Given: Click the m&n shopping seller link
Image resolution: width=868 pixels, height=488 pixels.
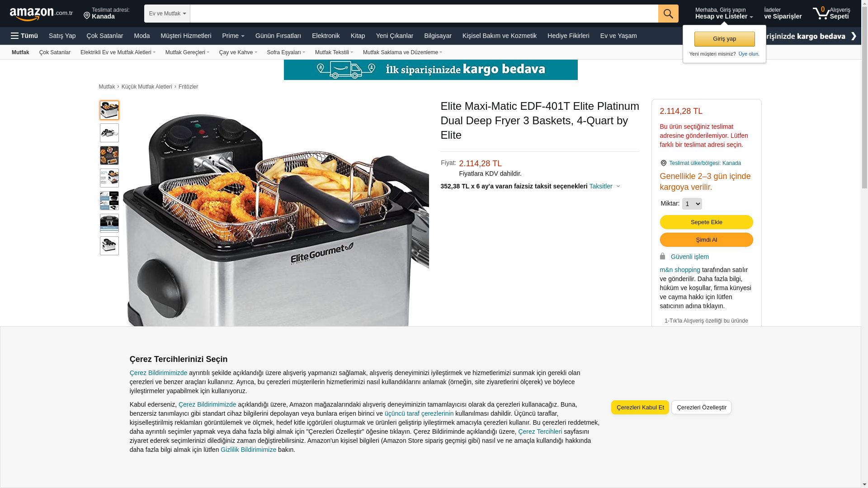Looking at the screenshot, I should pyautogui.click(x=680, y=270).
